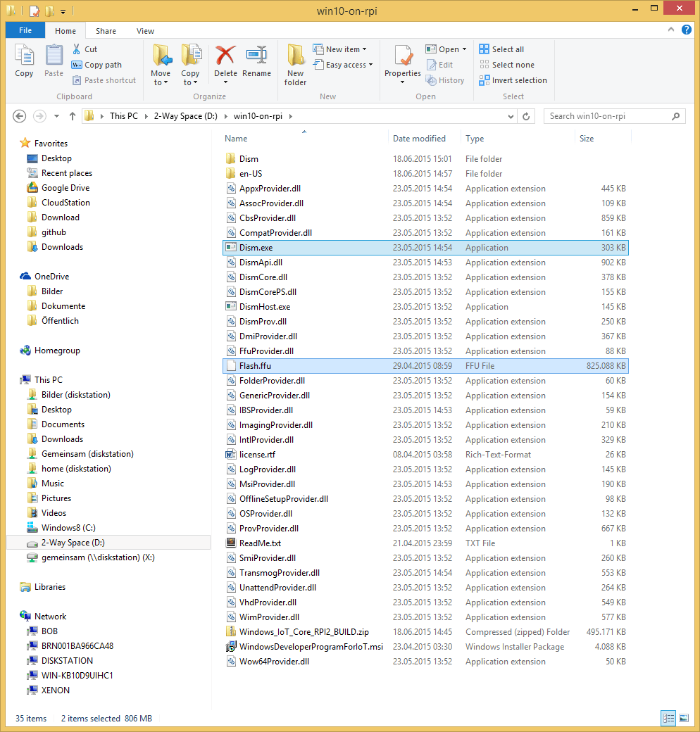This screenshot has width=700, height=732.
Task: Open the Share ribbon tab
Action: pyautogui.click(x=106, y=31)
